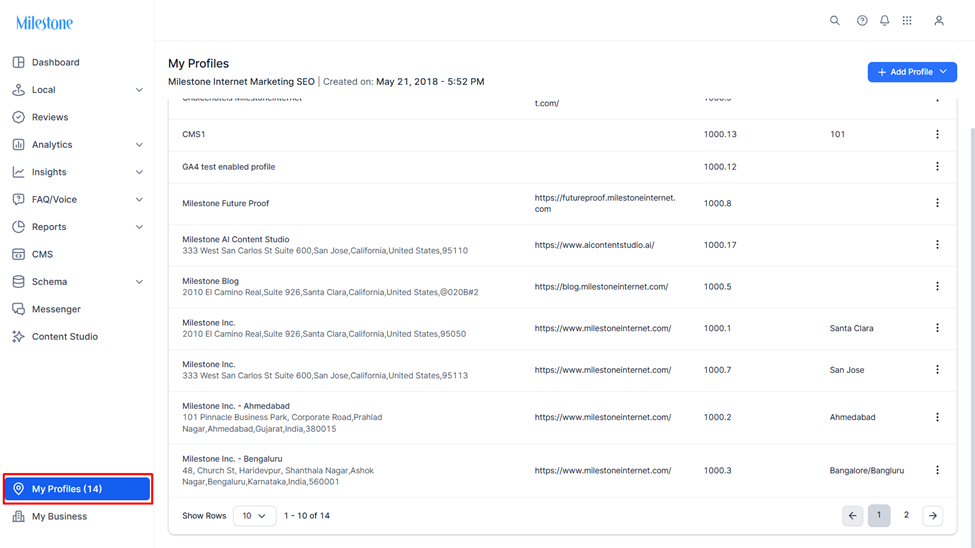This screenshot has height=548, width=975.
Task: Expand the Schema menu chevron
Action: tap(139, 282)
